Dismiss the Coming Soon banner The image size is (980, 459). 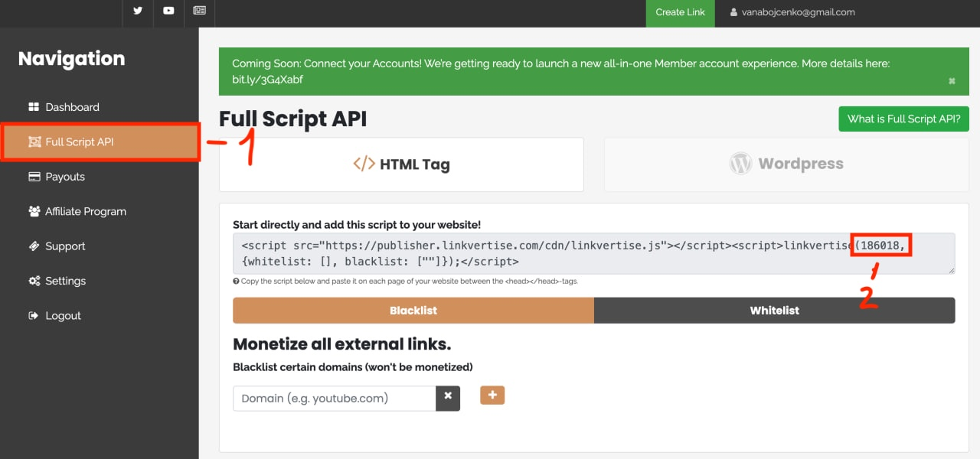pyautogui.click(x=952, y=80)
